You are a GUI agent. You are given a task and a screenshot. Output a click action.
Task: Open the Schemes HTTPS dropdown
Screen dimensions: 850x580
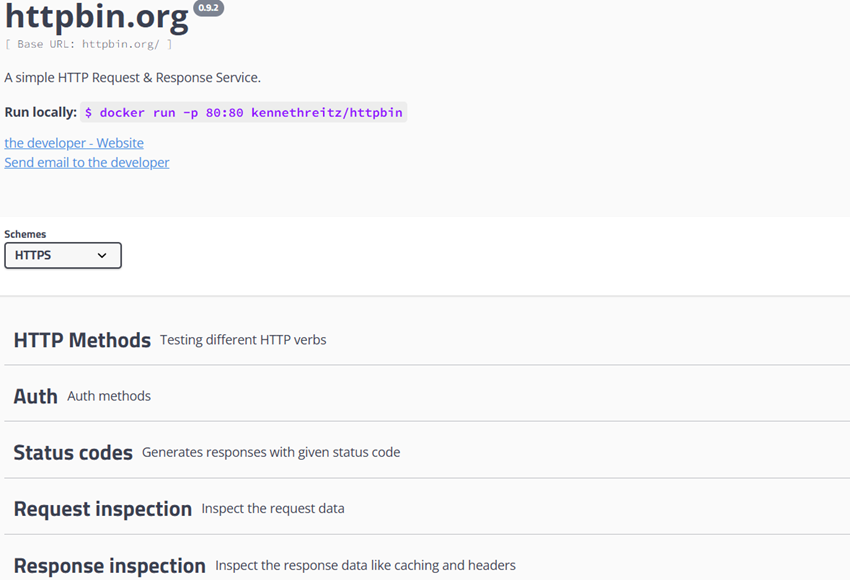click(63, 255)
